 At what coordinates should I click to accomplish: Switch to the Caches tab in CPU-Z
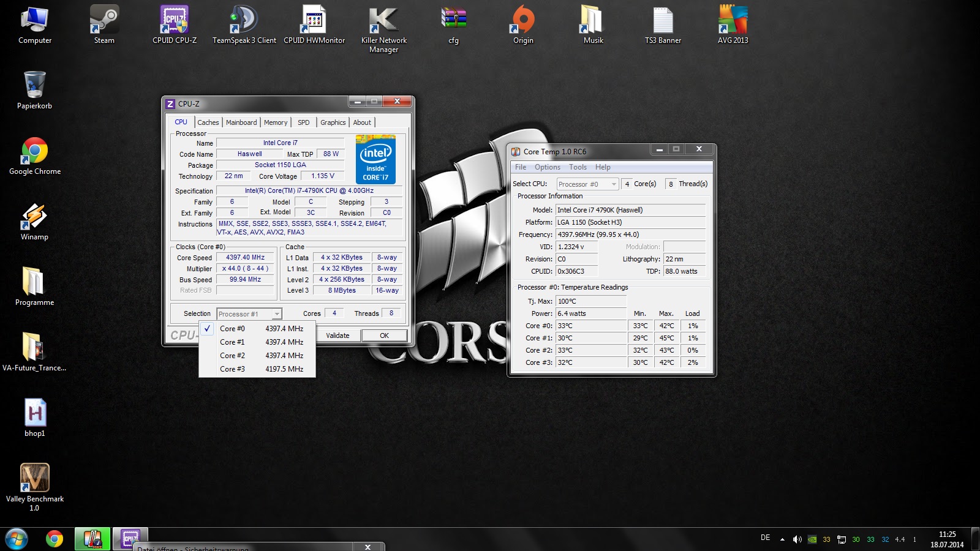click(208, 122)
